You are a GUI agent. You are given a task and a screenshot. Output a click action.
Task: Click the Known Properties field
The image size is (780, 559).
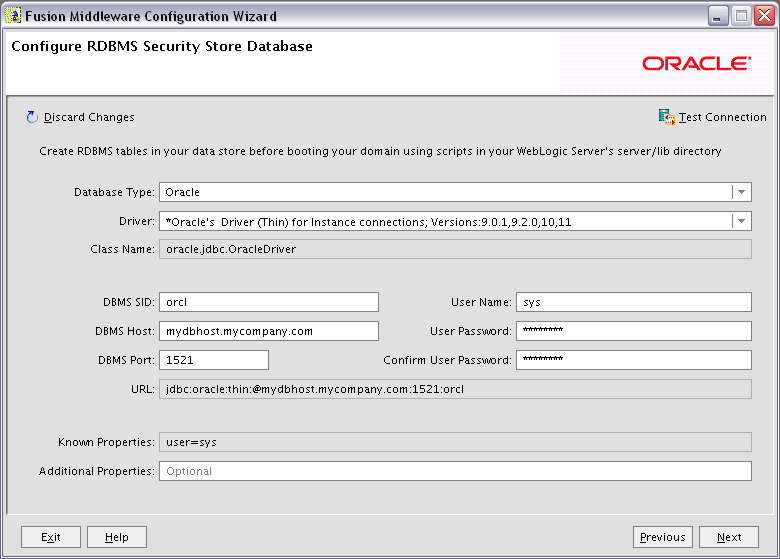(455, 442)
